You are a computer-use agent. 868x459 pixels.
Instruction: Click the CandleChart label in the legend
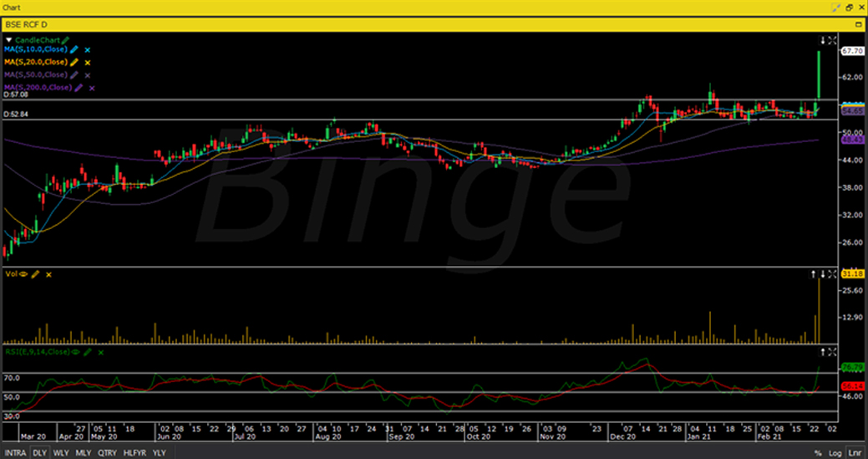38,40
